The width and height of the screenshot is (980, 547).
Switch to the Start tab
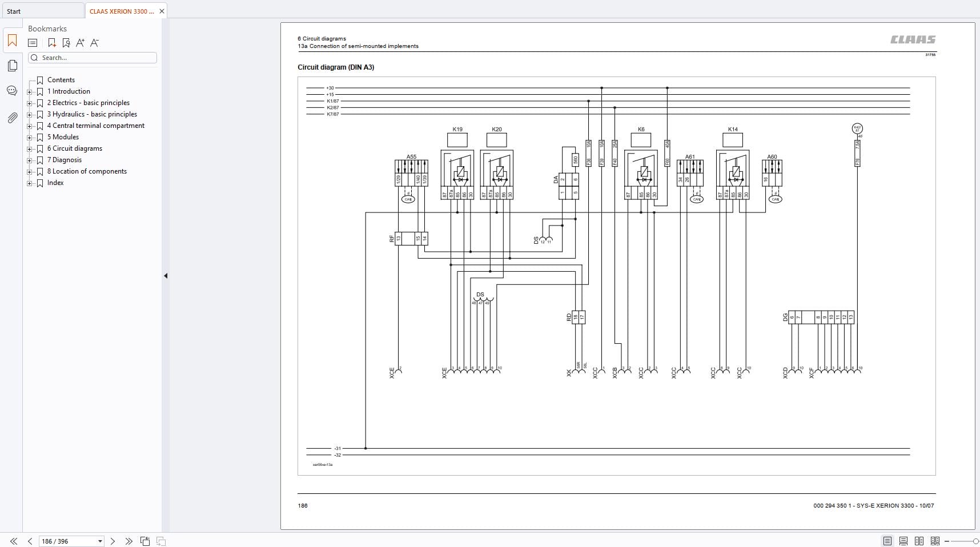click(x=14, y=11)
